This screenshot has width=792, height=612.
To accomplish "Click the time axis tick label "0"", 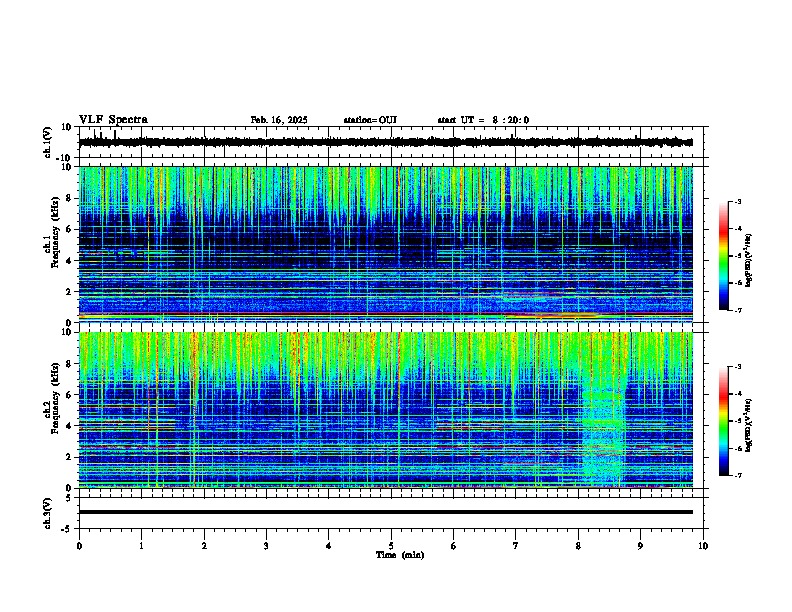I will (x=79, y=546).
